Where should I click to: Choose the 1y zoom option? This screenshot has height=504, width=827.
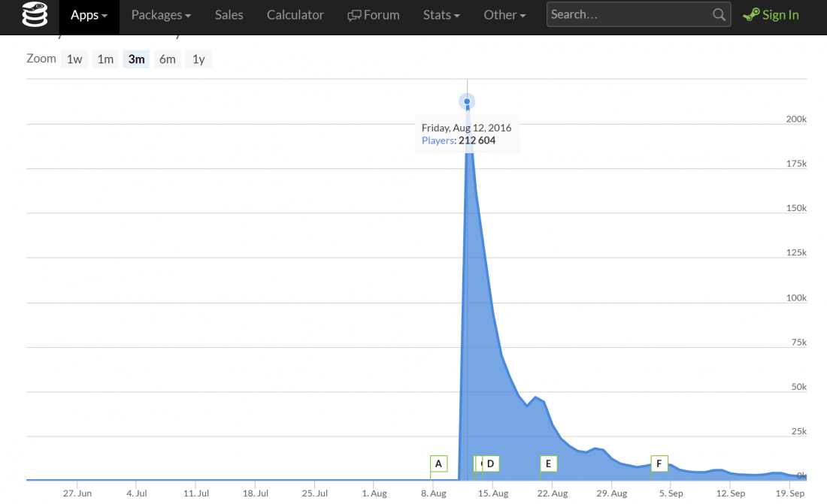coord(198,59)
